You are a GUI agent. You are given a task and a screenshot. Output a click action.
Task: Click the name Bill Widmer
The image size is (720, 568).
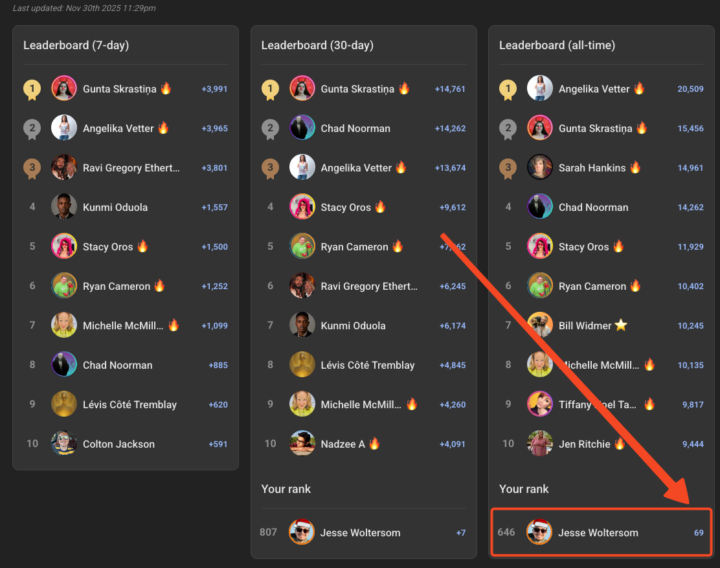point(585,326)
